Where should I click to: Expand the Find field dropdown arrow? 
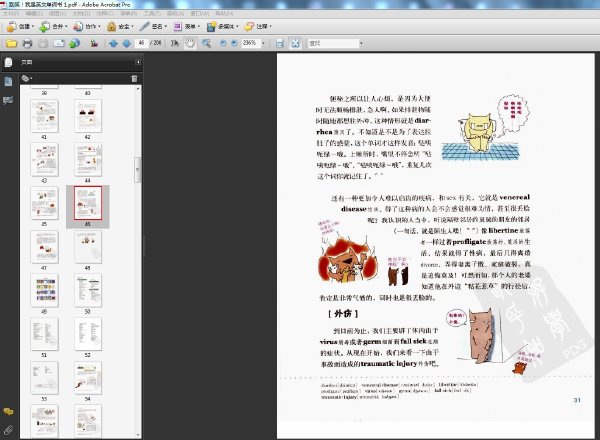pyautogui.click(x=361, y=43)
